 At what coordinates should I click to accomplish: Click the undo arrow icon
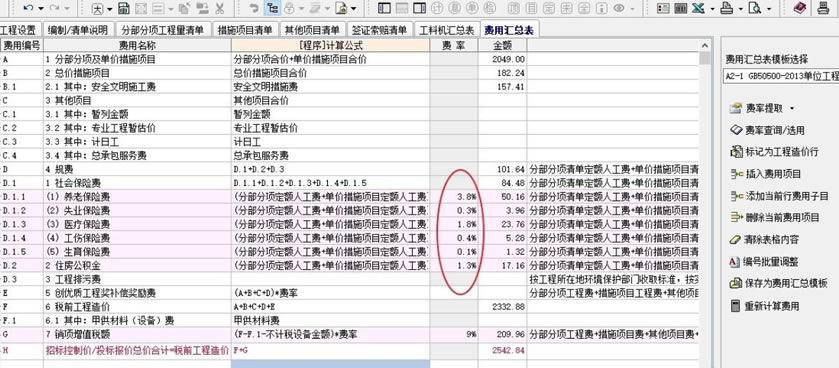[x=28, y=9]
